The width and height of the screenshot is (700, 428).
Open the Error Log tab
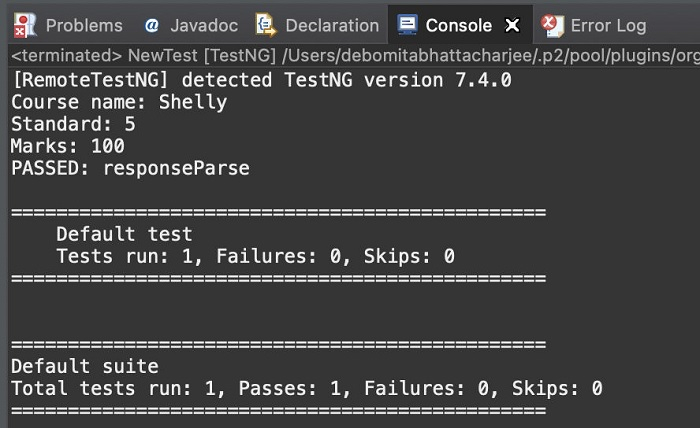click(605, 25)
